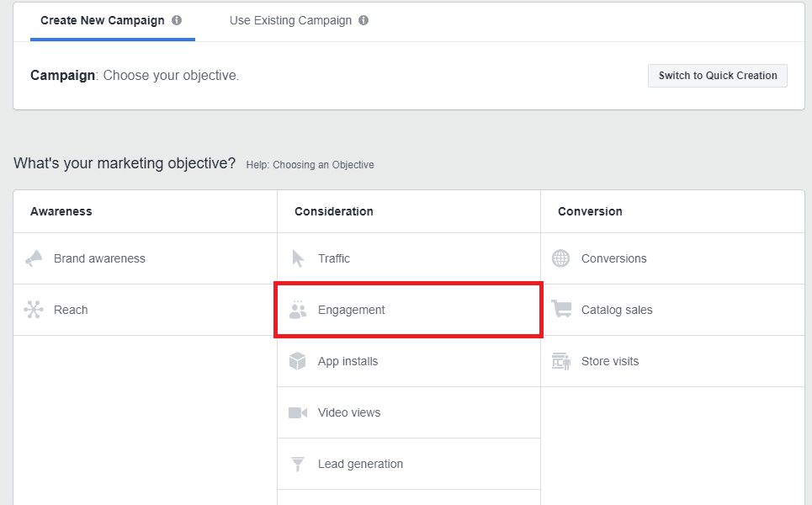This screenshot has height=505, width=812.
Task: Click the Traffic cursor icon
Action: 298,258
